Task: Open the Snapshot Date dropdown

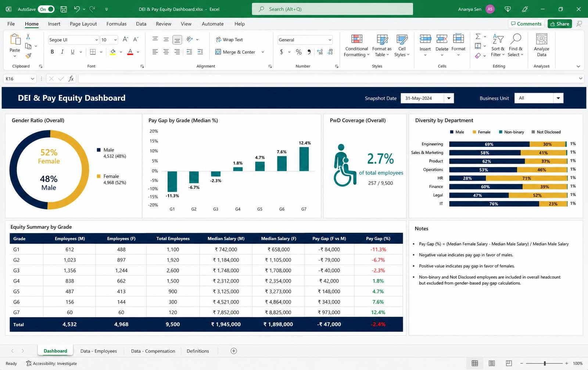Action: click(449, 98)
